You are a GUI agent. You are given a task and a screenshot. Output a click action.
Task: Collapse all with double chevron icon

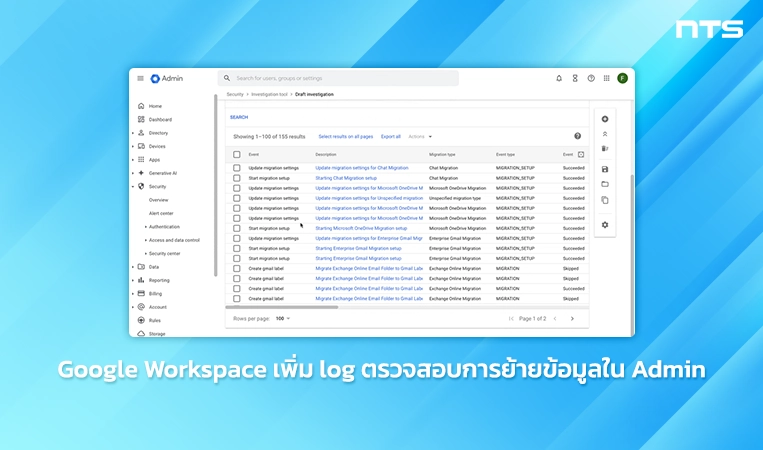point(605,134)
